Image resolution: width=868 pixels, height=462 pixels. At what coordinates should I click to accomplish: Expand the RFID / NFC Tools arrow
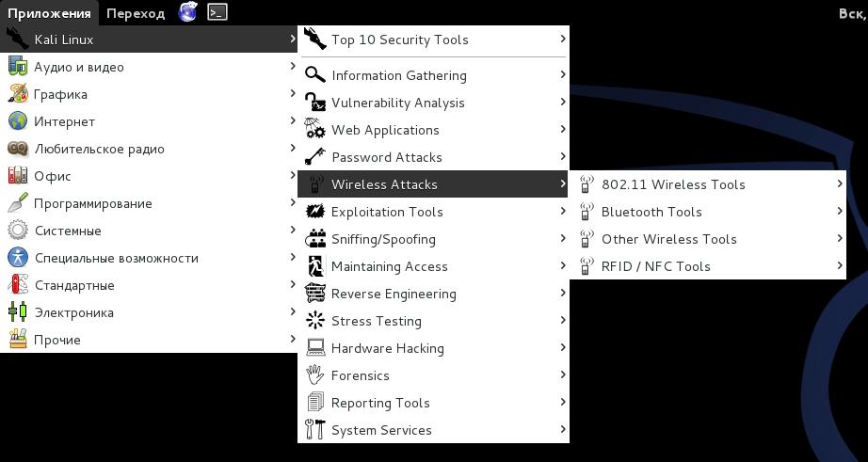coord(839,266)
